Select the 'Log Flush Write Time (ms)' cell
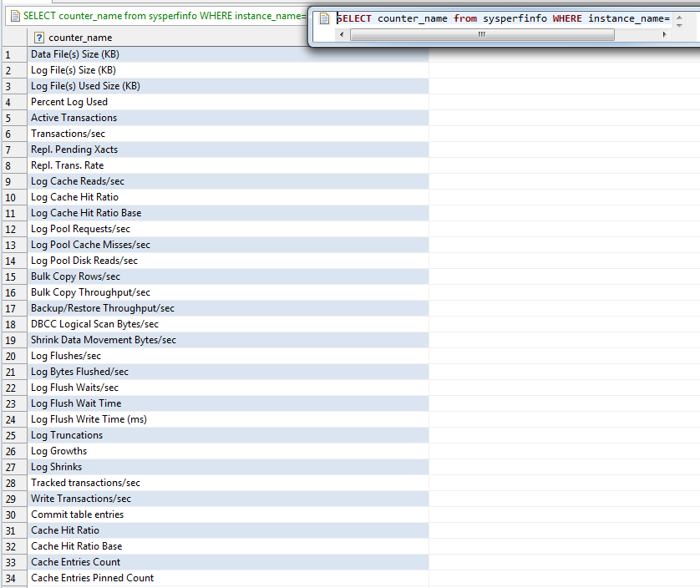Viewport: 700px width, 588px height. (228, 419)
